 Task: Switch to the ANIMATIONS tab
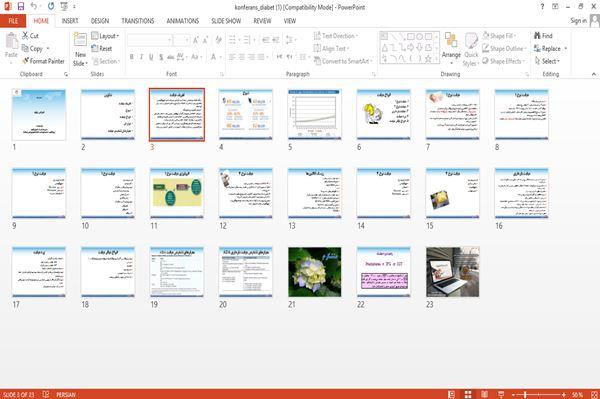click(183, 21)
